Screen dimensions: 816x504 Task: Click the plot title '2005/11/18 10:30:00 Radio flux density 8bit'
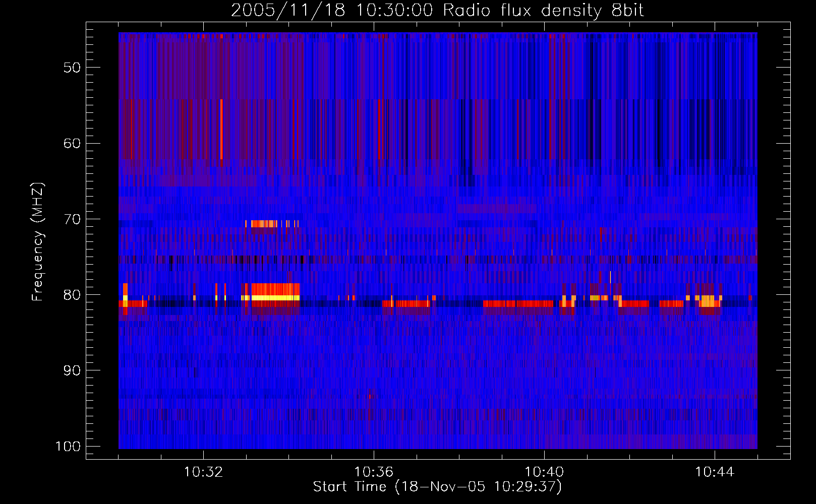[437, 10]
